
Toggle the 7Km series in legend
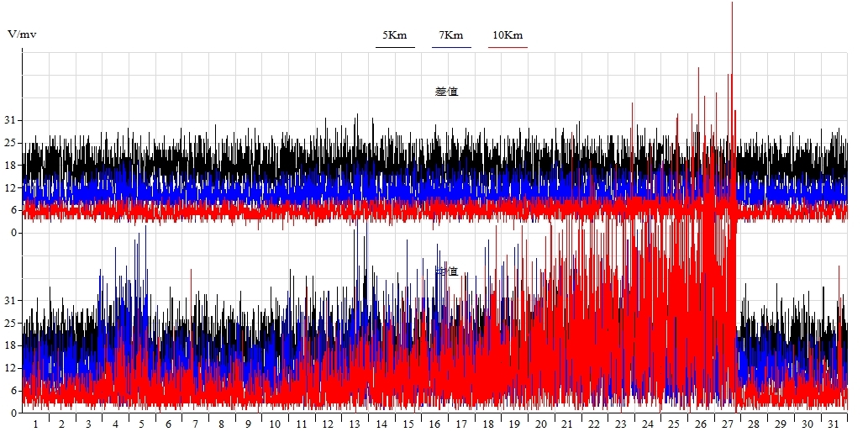451,35
